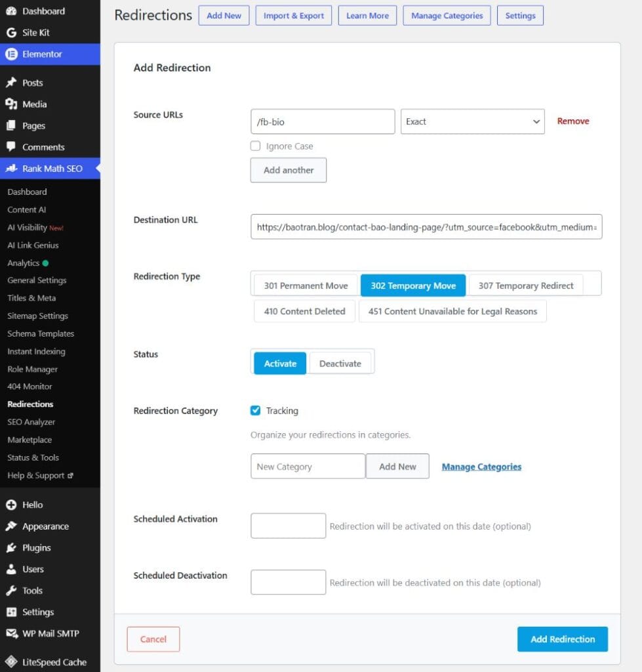Open the Scheduled Activation date field
Image resolution: width=642 pixels, height=672 pixels.
tap(289, 526)
